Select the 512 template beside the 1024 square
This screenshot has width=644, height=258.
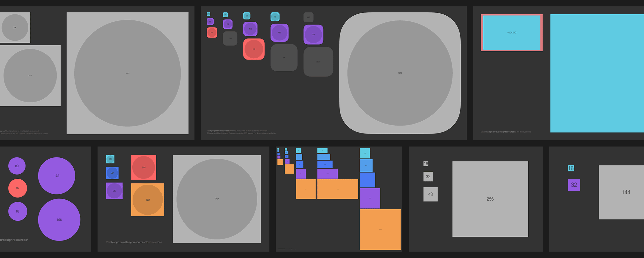coord(30,75)
